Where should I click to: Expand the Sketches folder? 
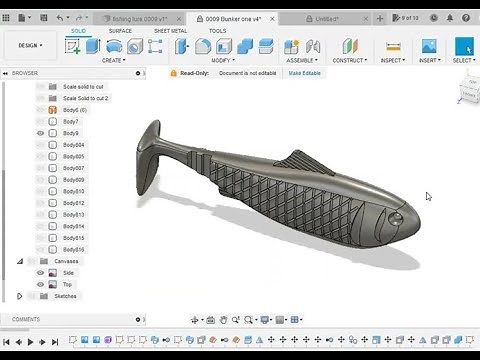[20, 296]
